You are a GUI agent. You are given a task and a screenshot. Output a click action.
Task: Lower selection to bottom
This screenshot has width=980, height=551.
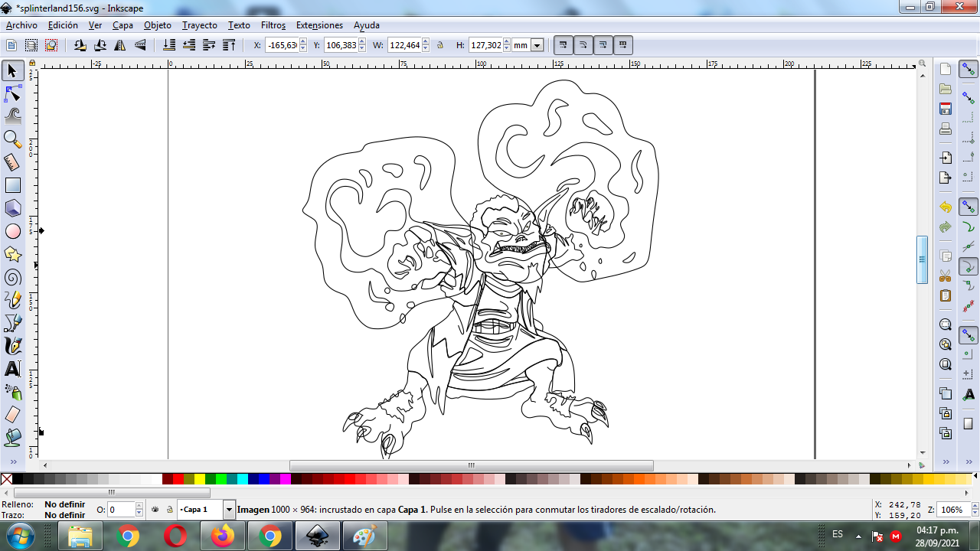click(169, 45)
